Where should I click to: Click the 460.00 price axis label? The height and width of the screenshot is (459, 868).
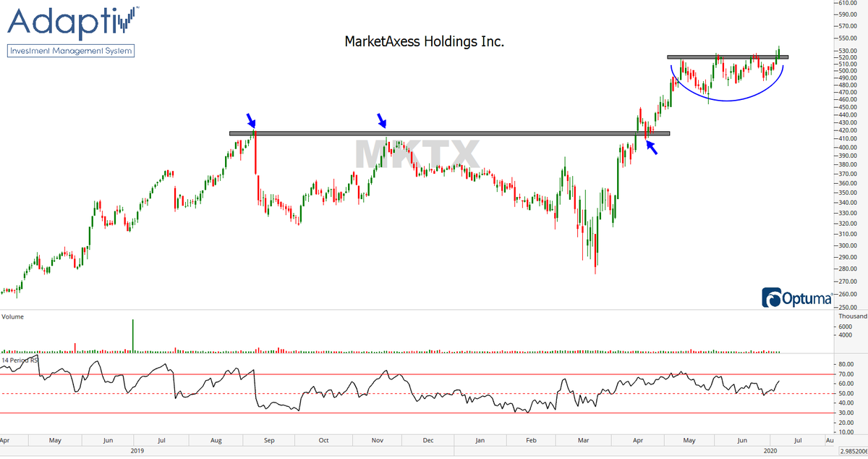[847, 99]
